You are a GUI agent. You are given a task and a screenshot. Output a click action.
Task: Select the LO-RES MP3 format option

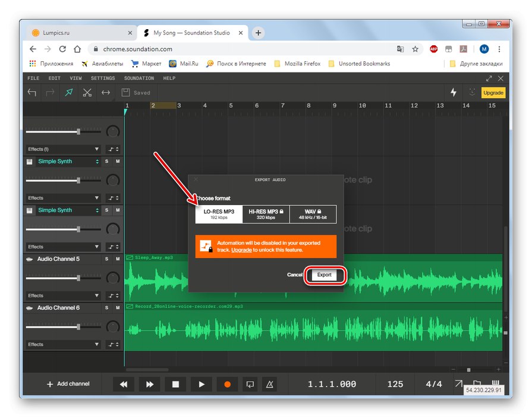tap(219, 214)
